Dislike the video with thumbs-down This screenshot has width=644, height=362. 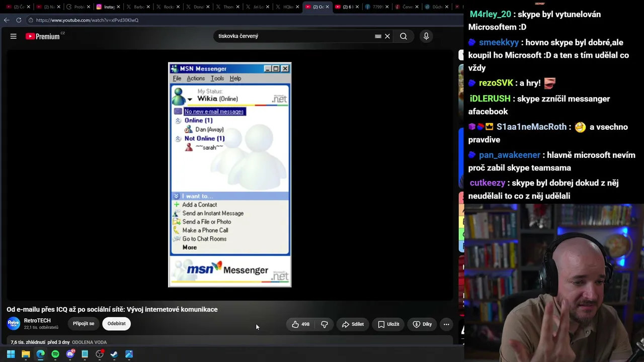pyautogui.click(x=325, y=324)
